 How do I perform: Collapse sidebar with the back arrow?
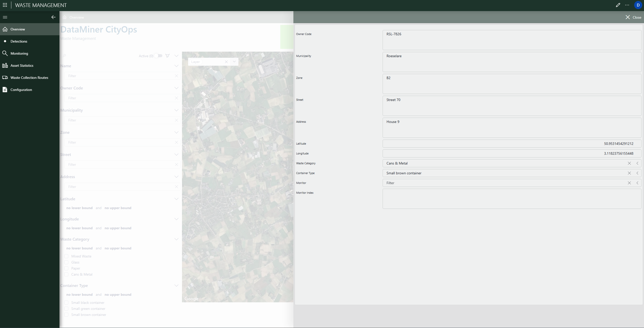(x=53, y=17)
